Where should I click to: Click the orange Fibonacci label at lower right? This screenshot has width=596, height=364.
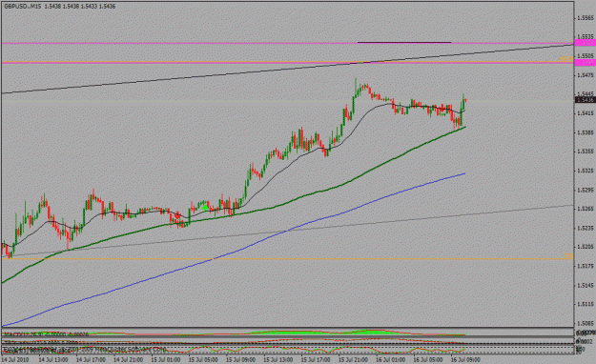pos(568,256)
